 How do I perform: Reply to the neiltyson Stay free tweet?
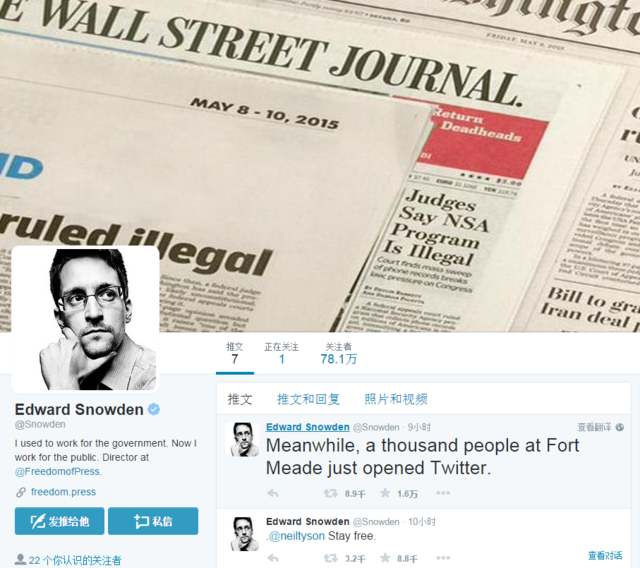tap(273, 558)
